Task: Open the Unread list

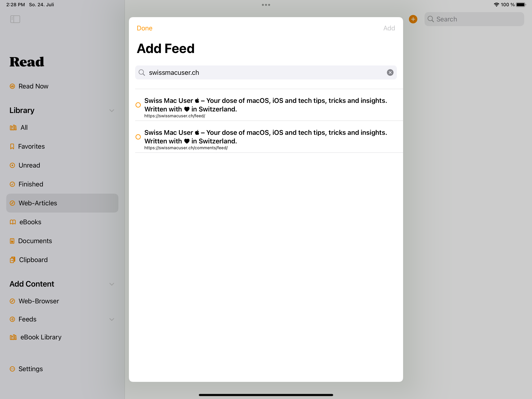Action: click(29, 165)
